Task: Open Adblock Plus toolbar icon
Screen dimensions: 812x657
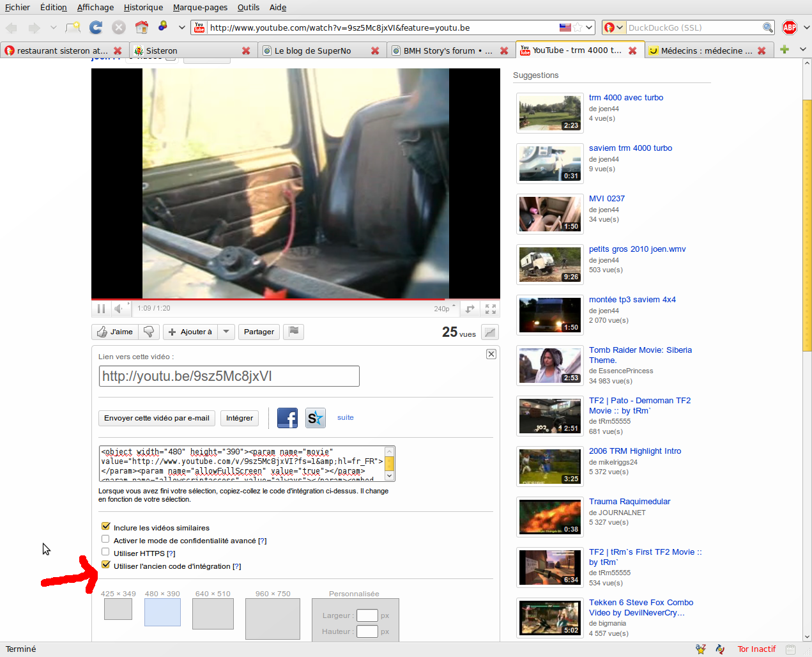Action: point(790,27)
